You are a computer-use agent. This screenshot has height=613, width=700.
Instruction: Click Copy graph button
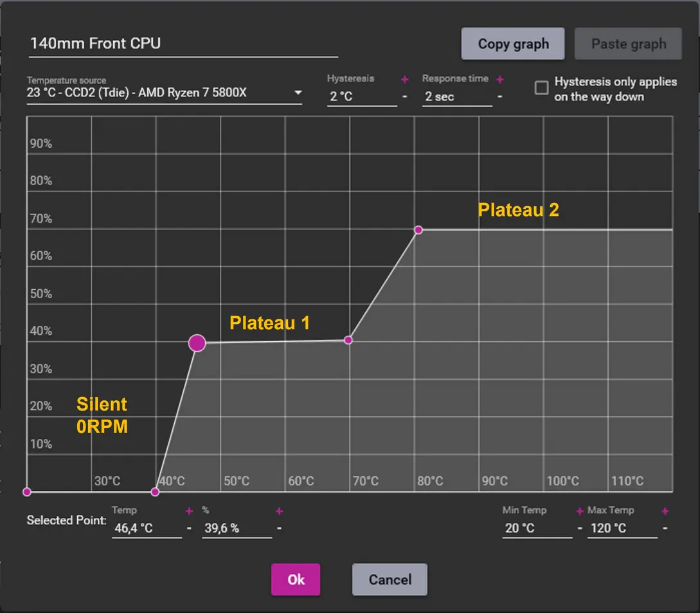pyautogui.click(x=513, y=44)
